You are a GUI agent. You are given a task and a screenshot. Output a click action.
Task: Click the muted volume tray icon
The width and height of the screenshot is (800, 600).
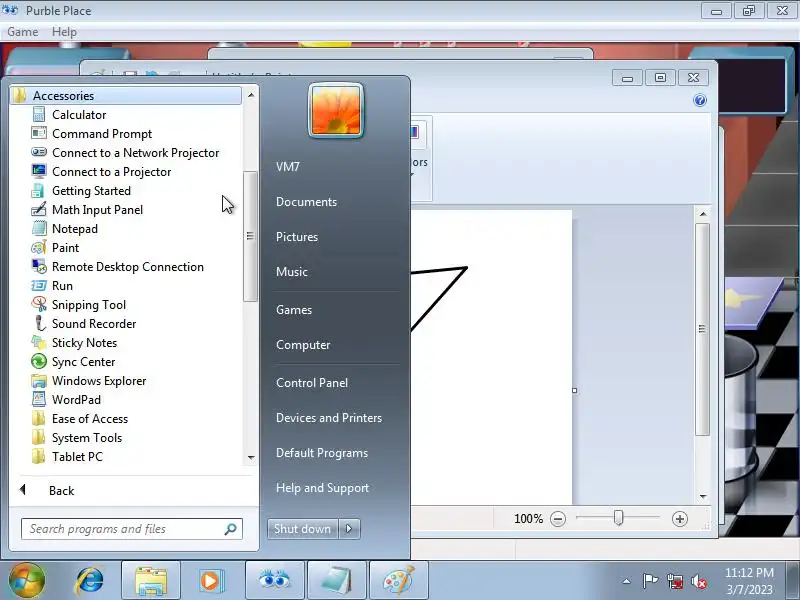[699, 581]
